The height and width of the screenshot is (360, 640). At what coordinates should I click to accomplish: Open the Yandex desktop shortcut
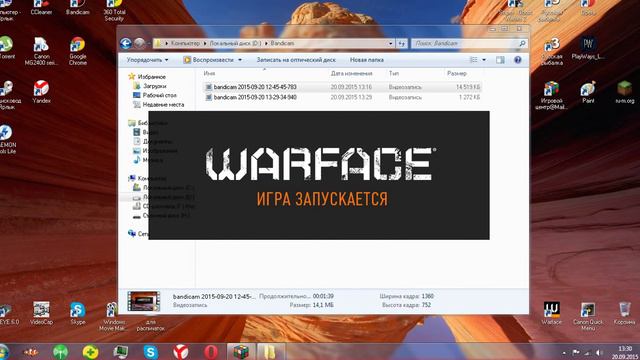[x=41, y=91]
